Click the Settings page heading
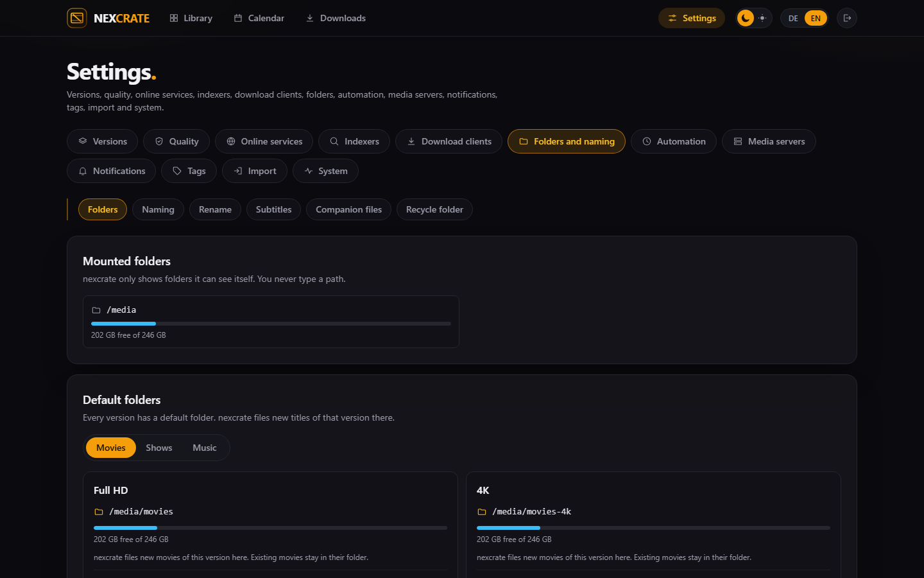 tap(112, 72)
